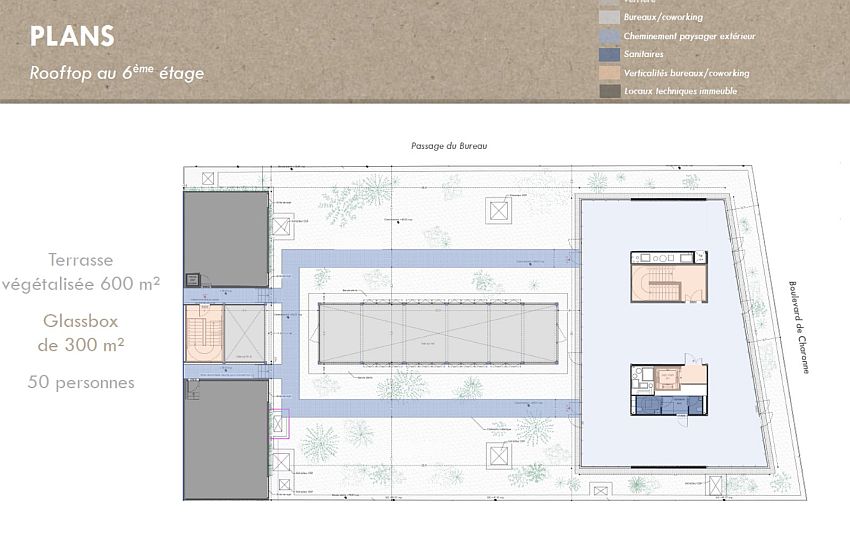
Task: Click the Bureaux/coworking legend color swatch
Action: [608, 17]
